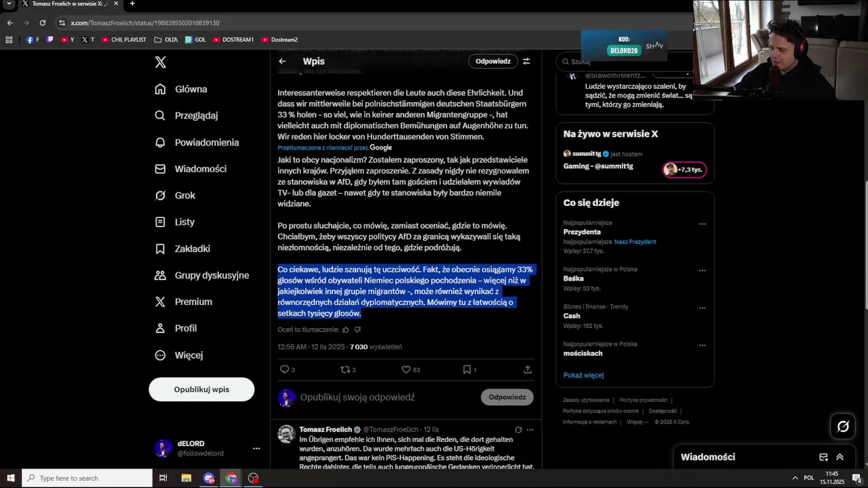Share the post icon
Image resolution: width=868 pixels, height=488 pixels.
(528, 369)
